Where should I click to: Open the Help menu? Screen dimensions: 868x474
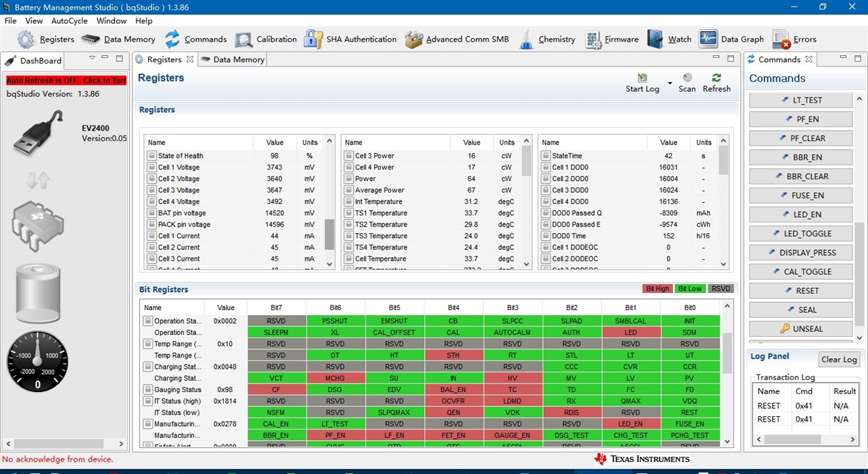[x=144, y=21]
